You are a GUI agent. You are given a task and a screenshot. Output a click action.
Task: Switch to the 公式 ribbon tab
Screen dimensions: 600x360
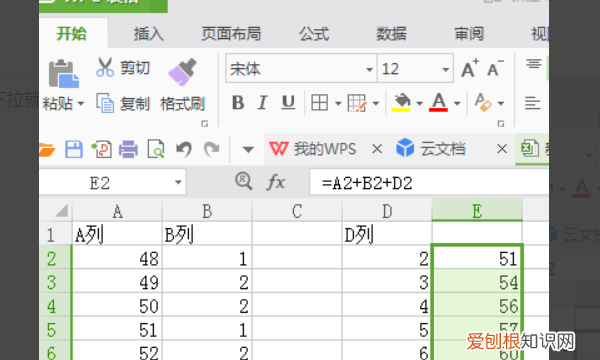pyautogui.click(x=314, y=34)
